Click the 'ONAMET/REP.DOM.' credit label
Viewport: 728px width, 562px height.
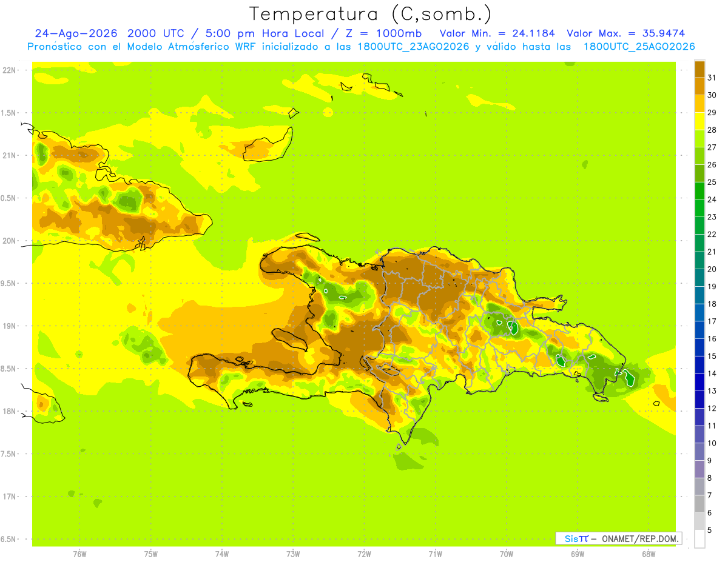(640, 538)
